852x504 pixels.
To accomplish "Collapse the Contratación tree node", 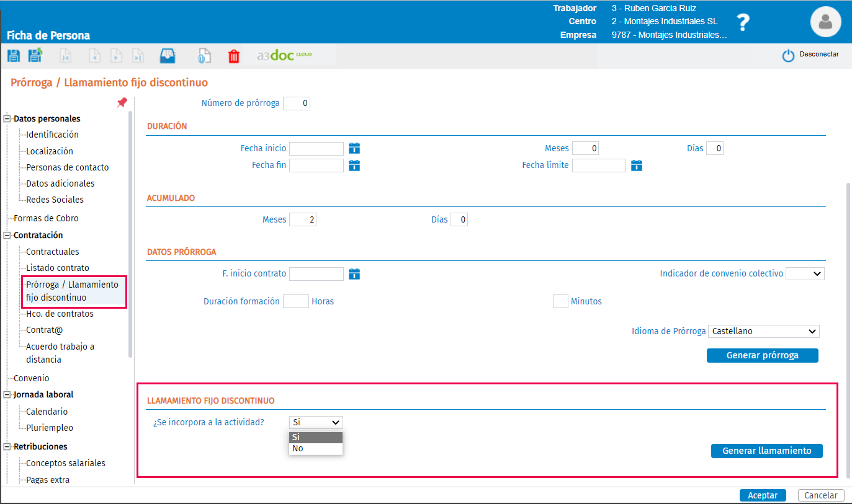I will click(7, 236).
